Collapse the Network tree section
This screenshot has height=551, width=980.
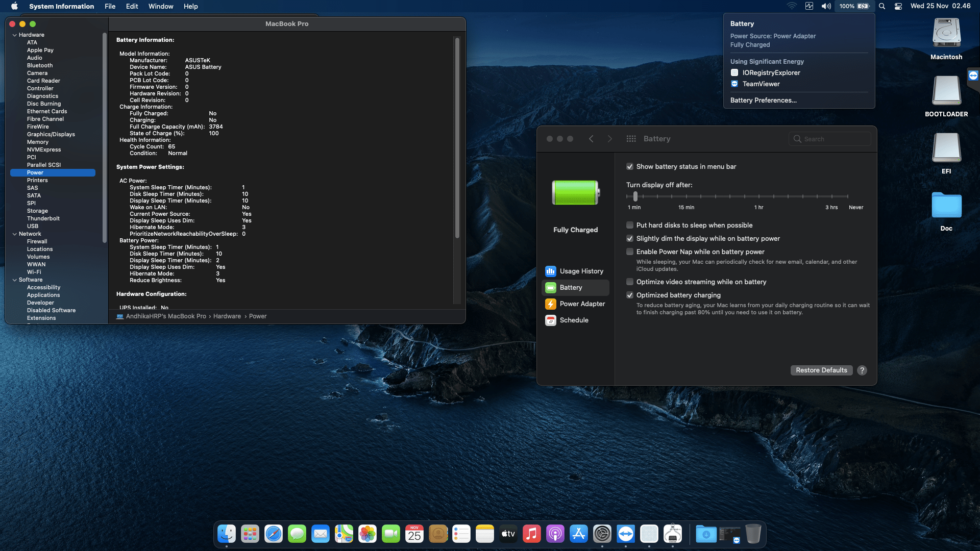tap(14, 234)
